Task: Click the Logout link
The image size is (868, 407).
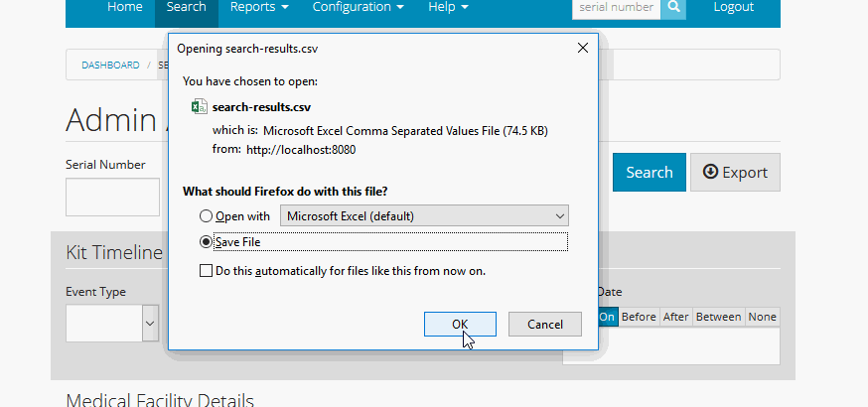Action: [733, 7]
